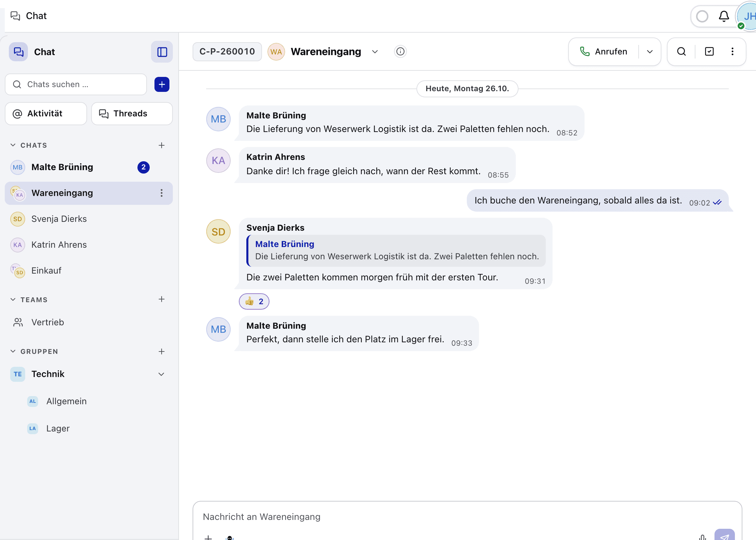Add a new group with GRUPPEN plus
The height and width of the screenshot is (540, 756).
coord(162,351)
